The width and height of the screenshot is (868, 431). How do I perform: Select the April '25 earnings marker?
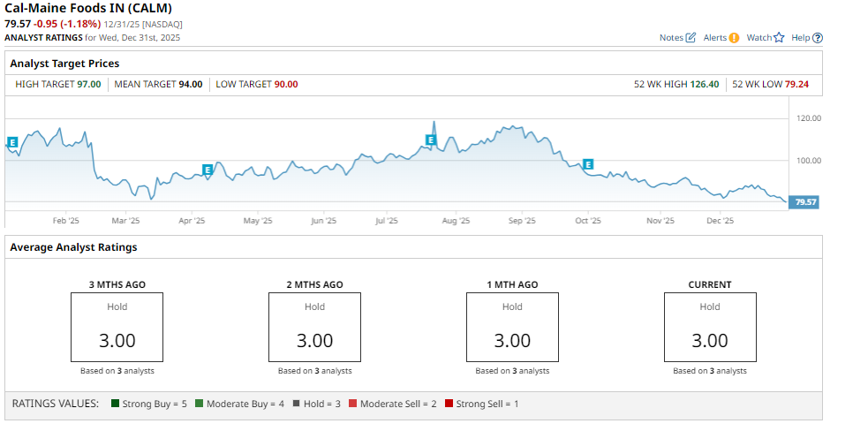point(208,170)
